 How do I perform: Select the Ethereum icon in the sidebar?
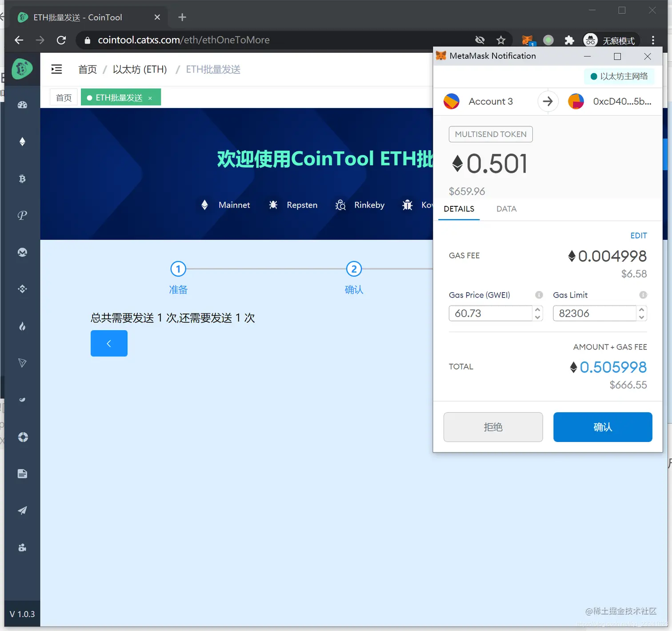[x=22, y=141]
